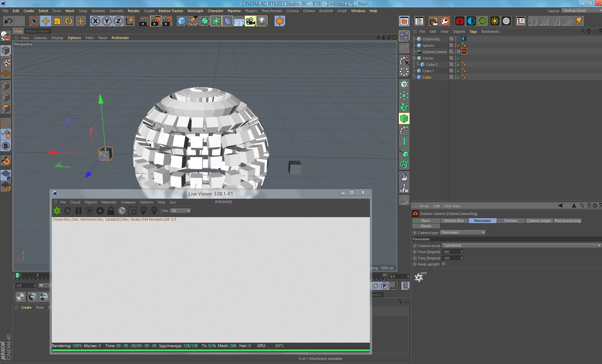
Task: Click the Camera object icon in toolbar
Action: (x=250, y=21)
